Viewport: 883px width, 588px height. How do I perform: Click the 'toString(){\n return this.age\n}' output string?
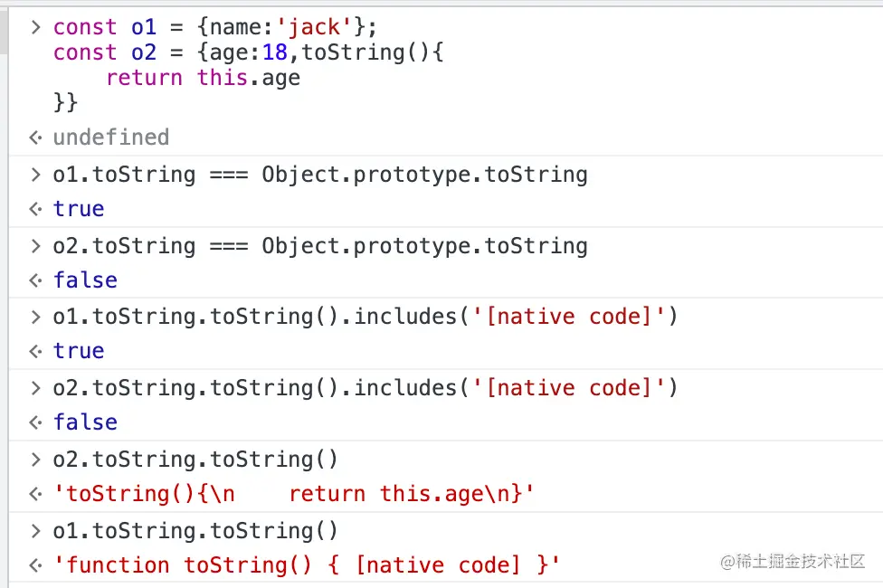pos(295,494)
